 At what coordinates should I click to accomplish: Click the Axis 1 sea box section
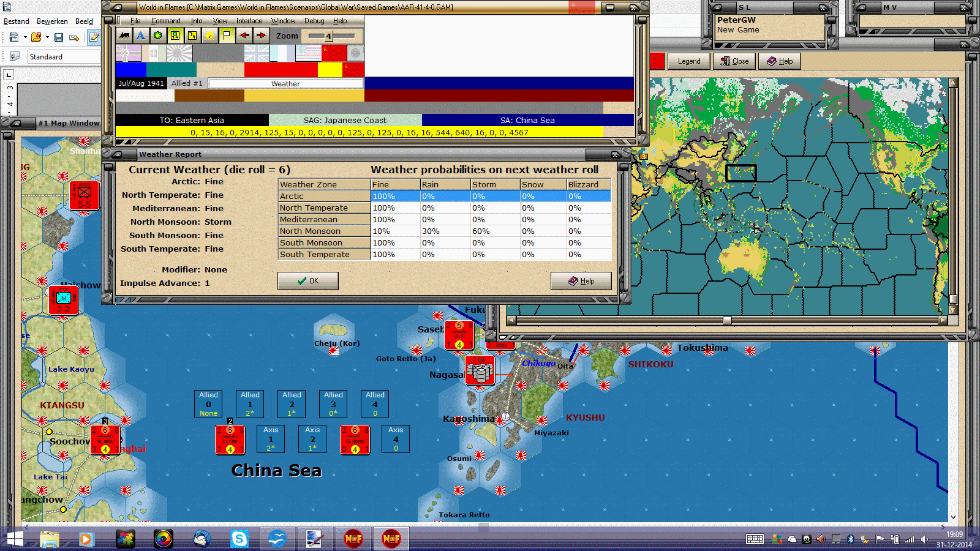tap(271, 439)
